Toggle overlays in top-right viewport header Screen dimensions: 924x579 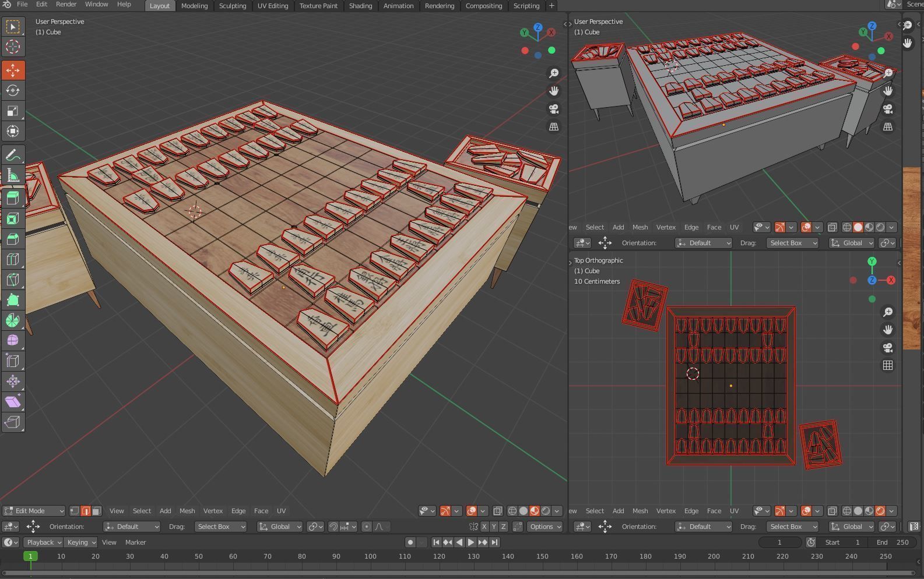coord(806,227)
